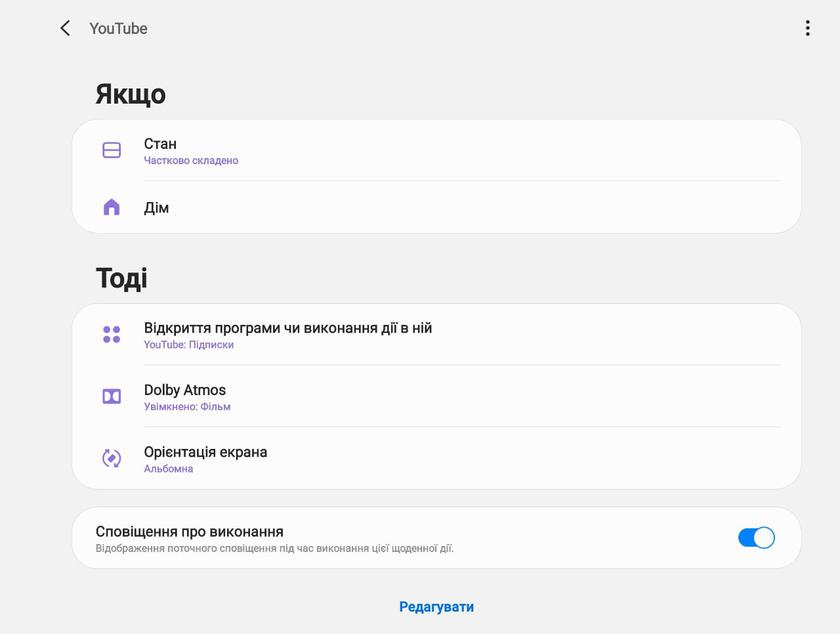Select the Стан condition title
840x634 pixels.
160,144
